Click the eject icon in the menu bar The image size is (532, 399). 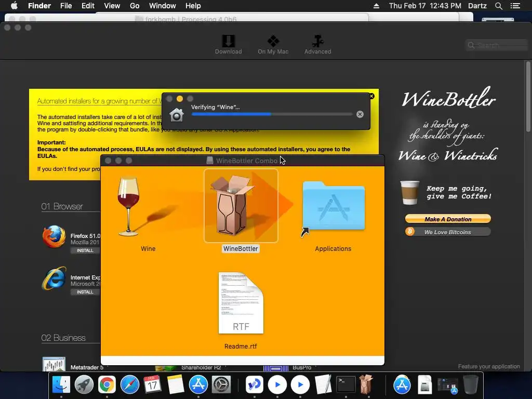click(376, 6)
